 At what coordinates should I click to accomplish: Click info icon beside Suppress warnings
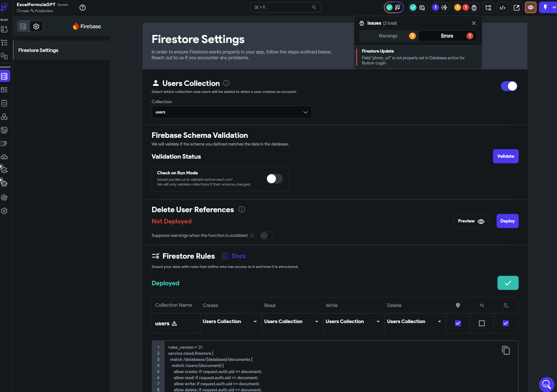point(252,236)
